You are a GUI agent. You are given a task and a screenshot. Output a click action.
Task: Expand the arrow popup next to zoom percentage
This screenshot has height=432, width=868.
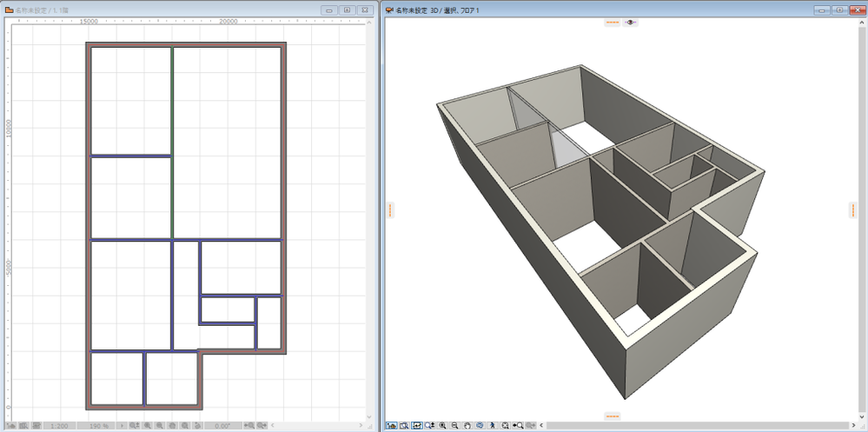pos(122,426)
